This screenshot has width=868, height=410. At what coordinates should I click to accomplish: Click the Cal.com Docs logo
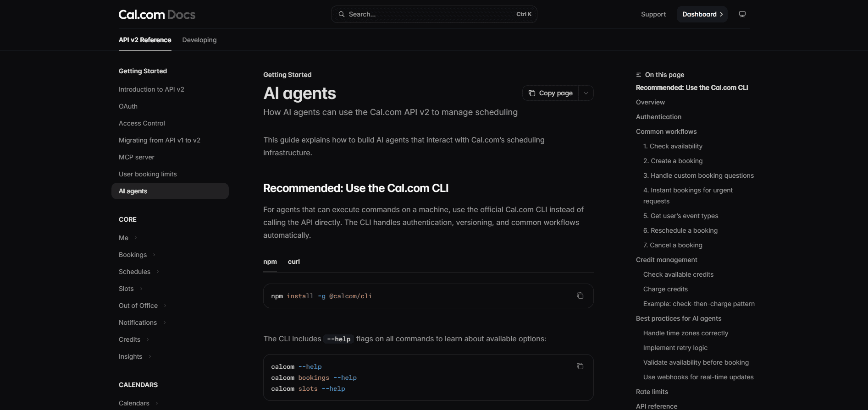(157, 15)
